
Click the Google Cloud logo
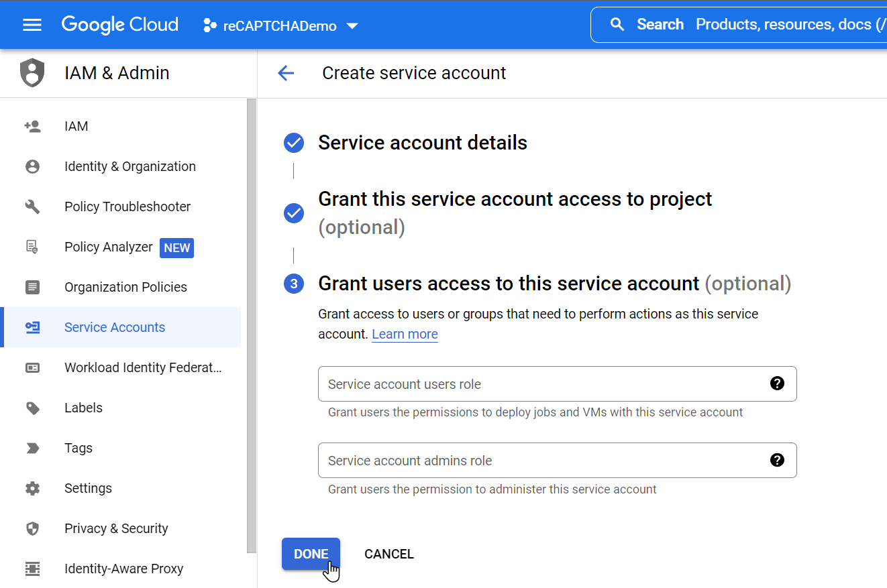click(x=120, y=25)
